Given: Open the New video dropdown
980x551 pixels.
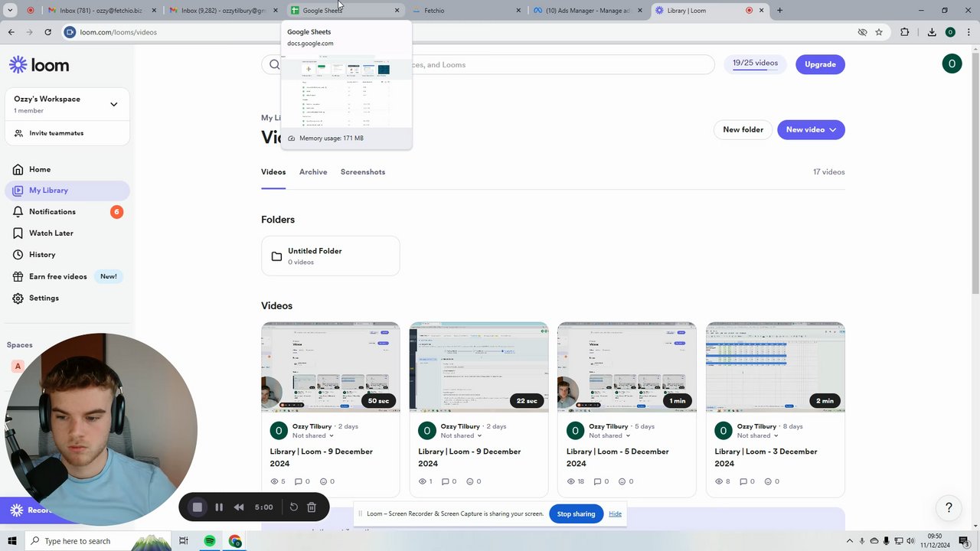Looking at the screenshot, I should tap(811, 129).
